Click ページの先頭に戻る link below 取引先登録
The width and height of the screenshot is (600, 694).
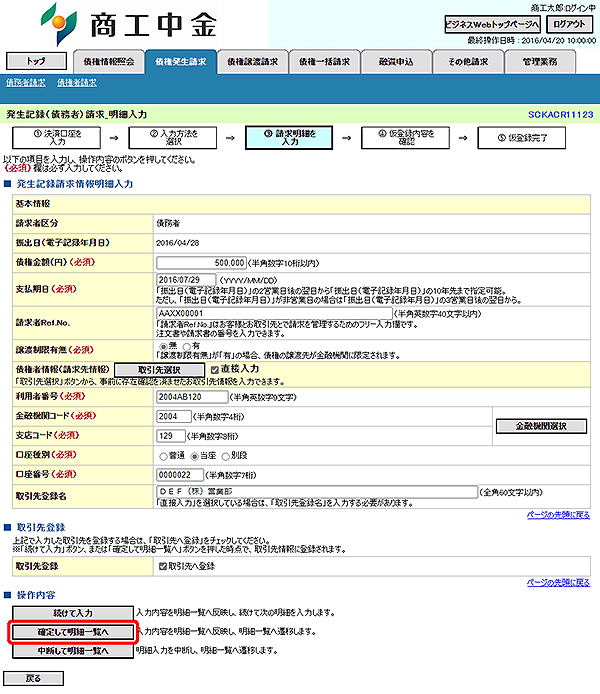click(x=558, y=582)
